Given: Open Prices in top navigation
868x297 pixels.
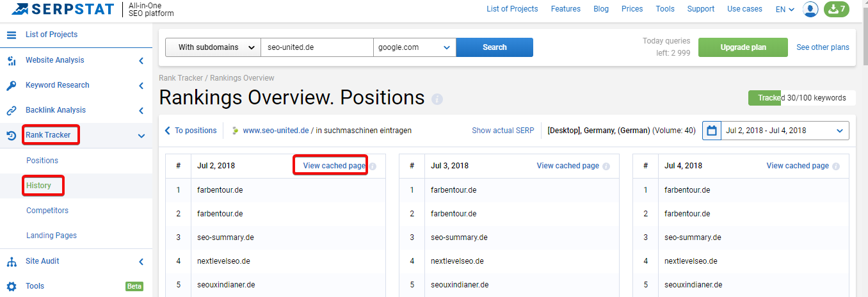Looking at the screenshot, I should [x=632, y=9].
